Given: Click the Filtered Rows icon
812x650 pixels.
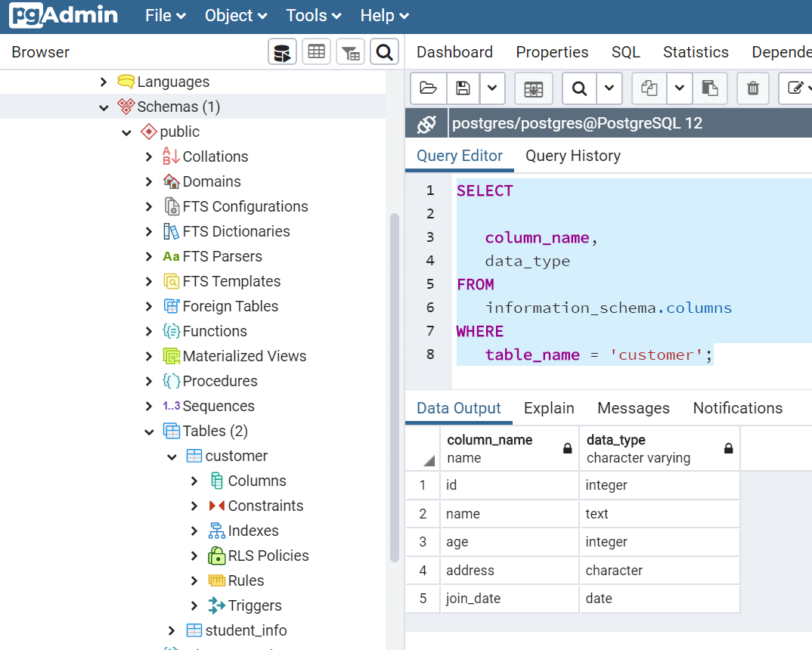Looking at the screenshot, I should coord(350,52).
